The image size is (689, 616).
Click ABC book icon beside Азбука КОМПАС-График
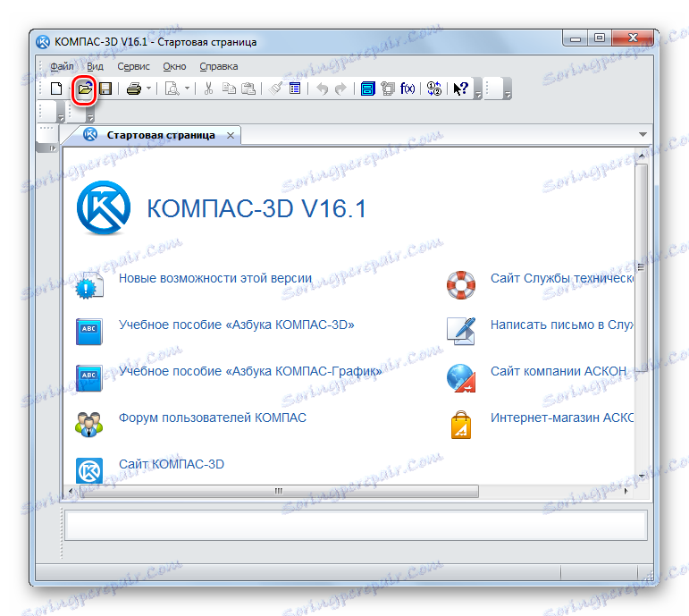coord(89,378)
